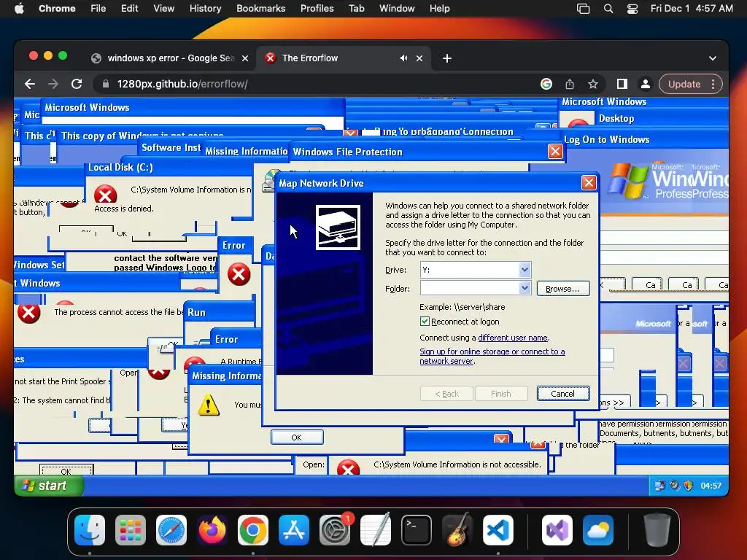Image resolution: width=747 pixels, height=560 pixels.
Task: Click the XP tray security shield icon
Action: (688, 486)
